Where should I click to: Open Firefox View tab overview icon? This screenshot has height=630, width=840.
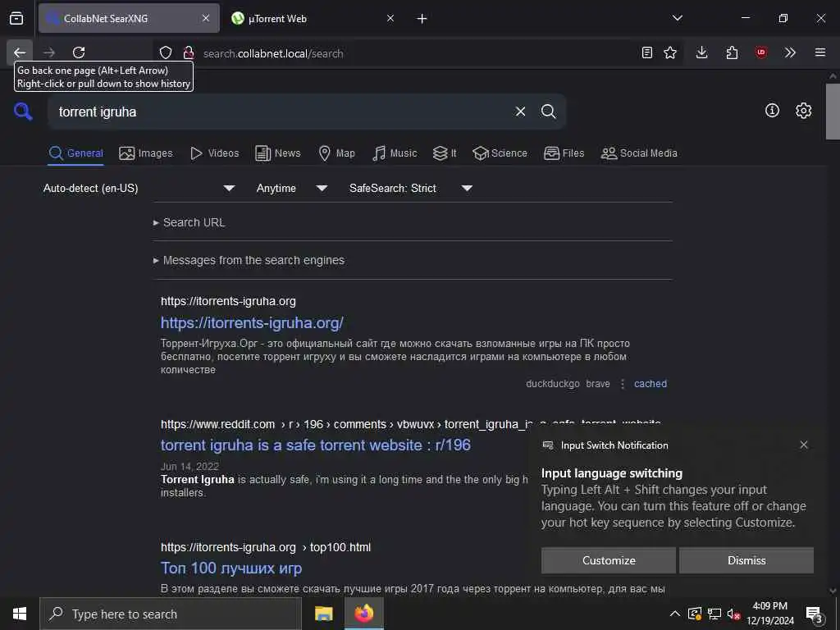point(16,18)
